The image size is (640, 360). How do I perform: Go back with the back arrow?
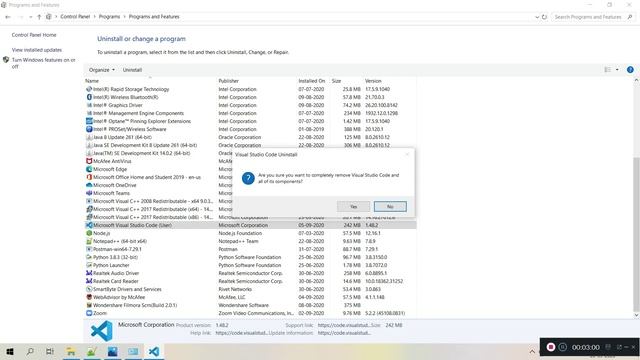(8, 17)
